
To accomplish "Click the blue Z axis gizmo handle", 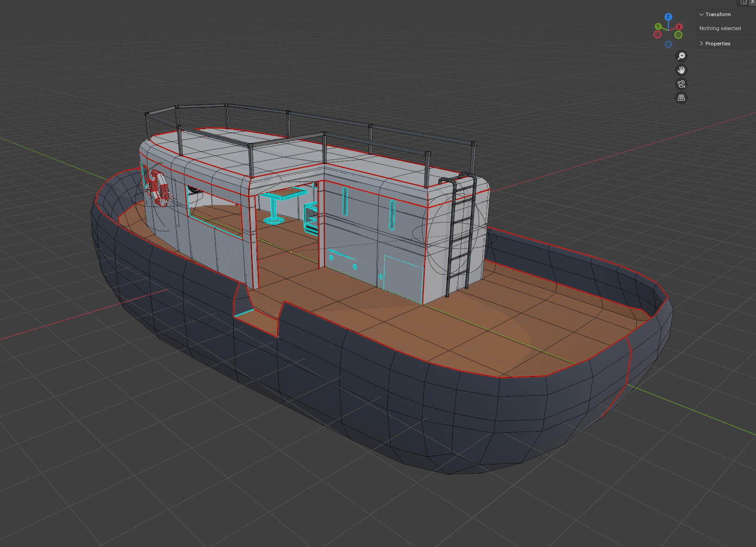I will coord(668,17).
